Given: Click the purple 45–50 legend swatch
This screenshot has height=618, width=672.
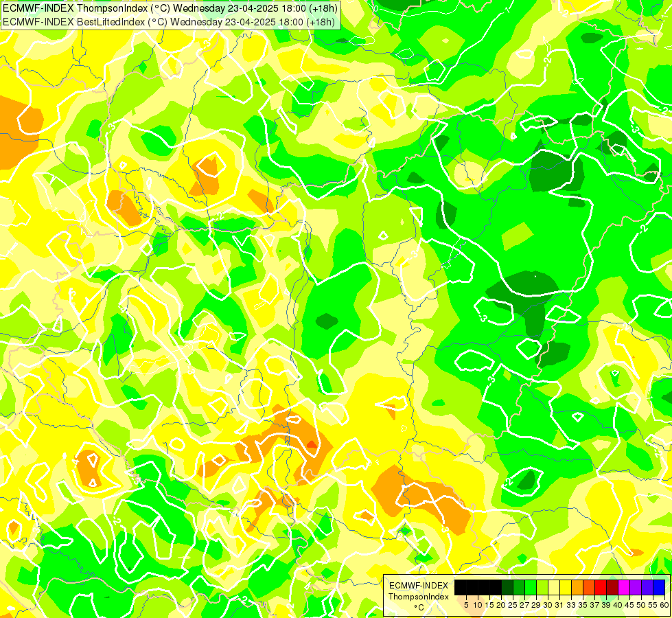Looking at the screenshot, I should coord(636,588).
